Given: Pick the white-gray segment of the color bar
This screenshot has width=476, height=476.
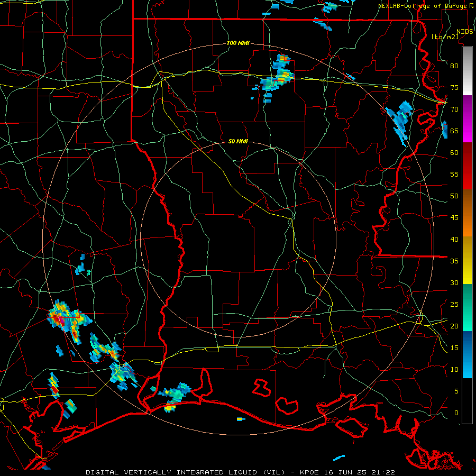Looking at the screenshot, I should tap(468, 71).
